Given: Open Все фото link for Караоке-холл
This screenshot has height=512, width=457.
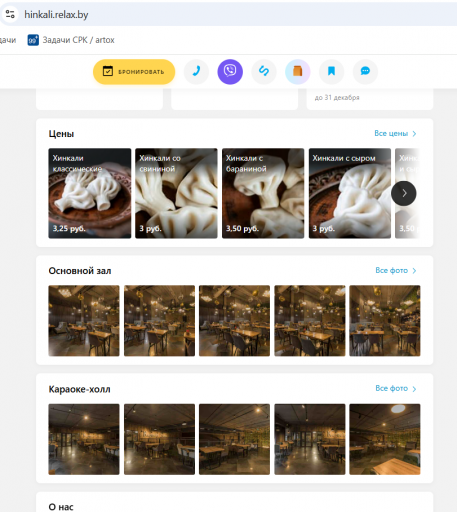Looking at the screenshot, I should point(391,388).
